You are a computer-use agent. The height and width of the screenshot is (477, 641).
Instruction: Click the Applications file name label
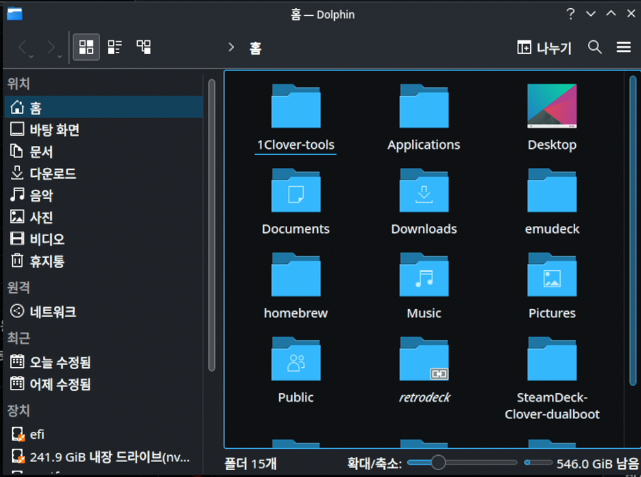[x=424, y=145]
